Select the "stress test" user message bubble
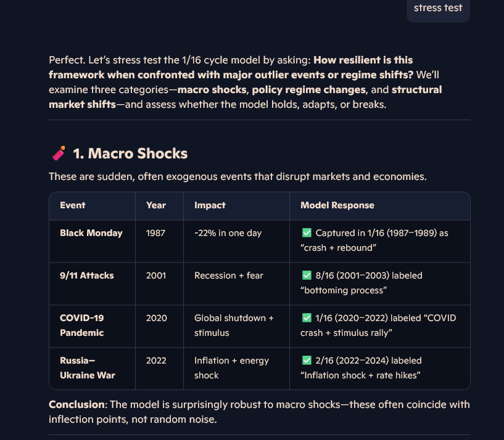Viewport: 504px width, 440px height. click(437, 8)
